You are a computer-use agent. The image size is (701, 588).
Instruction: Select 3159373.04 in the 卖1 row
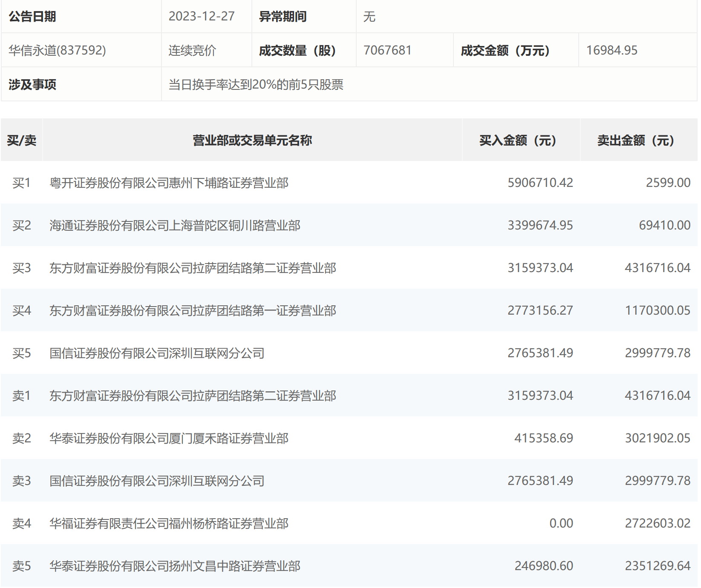tap(540, 396)
